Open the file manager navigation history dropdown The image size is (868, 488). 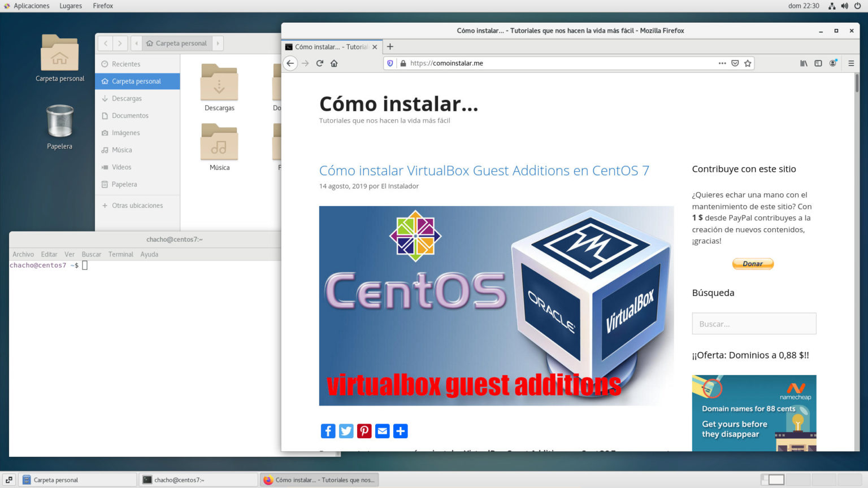coord(136,43)
